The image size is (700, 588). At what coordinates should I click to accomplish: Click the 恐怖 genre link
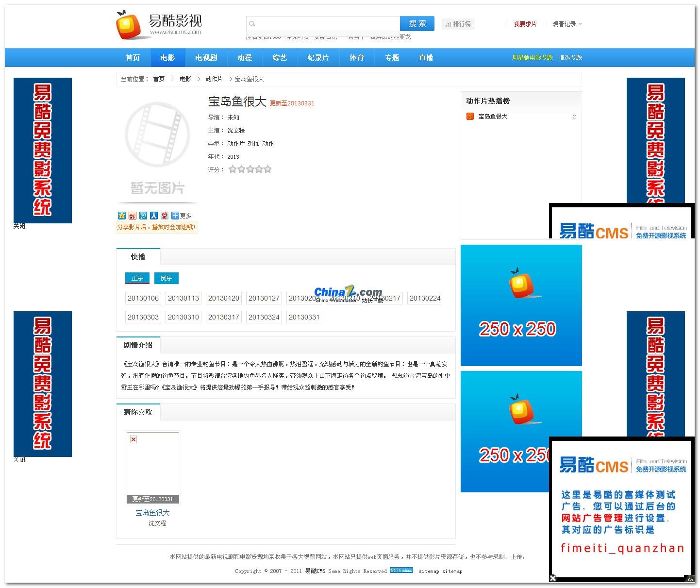click(253, 144)
